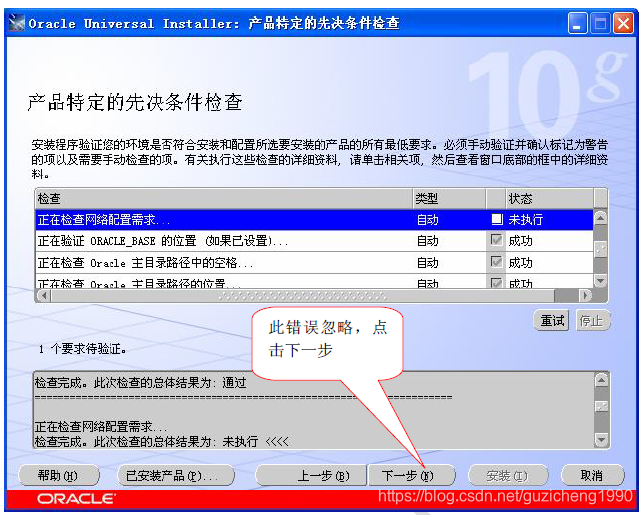Go back with 上一步(B) button
The height and width of the screenshot is (515, 643).
point(311,476)
